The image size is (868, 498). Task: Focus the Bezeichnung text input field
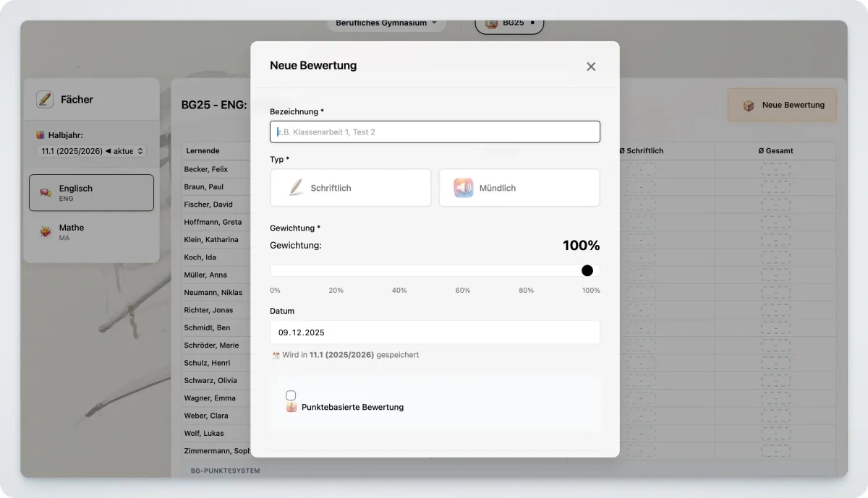435,132
